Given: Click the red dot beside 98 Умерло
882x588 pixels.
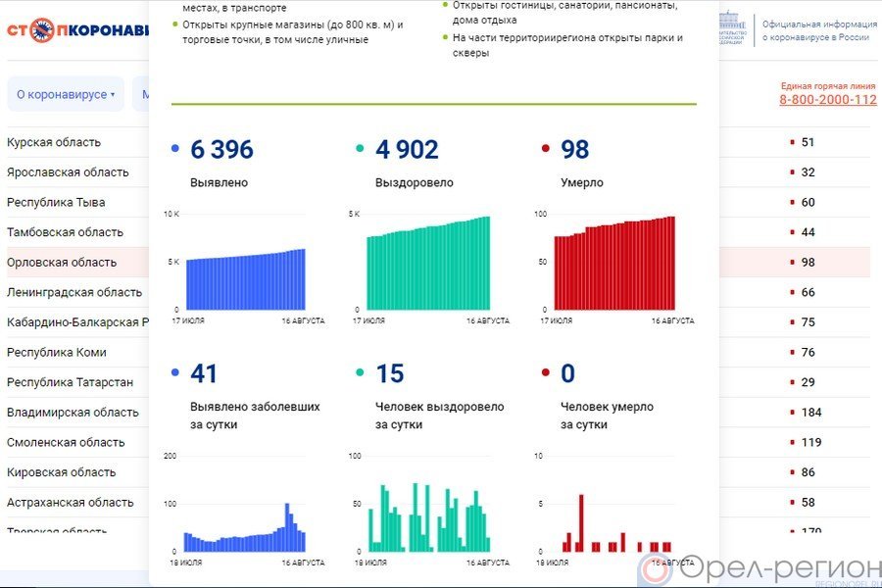Looking at the screenshot, I should tap(545, 150).
